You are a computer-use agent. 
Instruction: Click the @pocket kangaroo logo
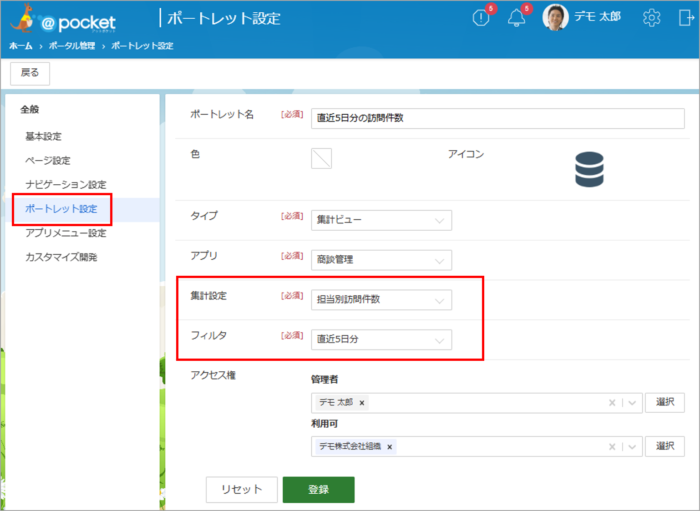pos(60,20)
